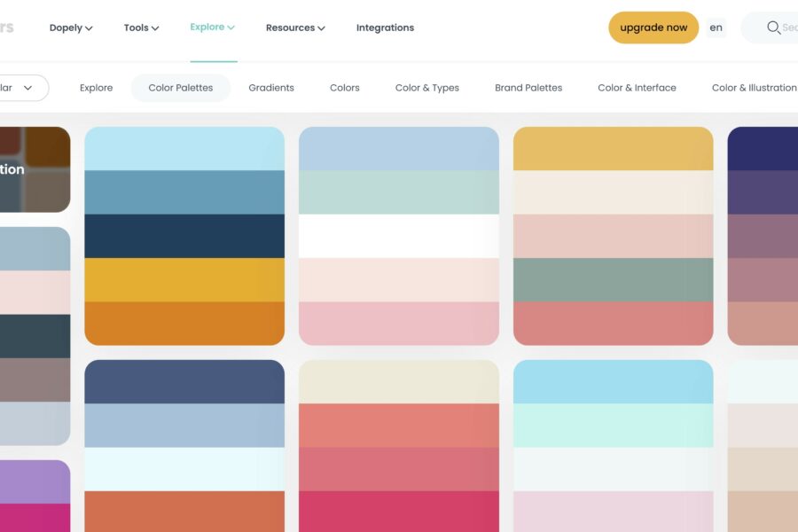
Task: Click the Explore filter tab
Action: coord(96,87)
